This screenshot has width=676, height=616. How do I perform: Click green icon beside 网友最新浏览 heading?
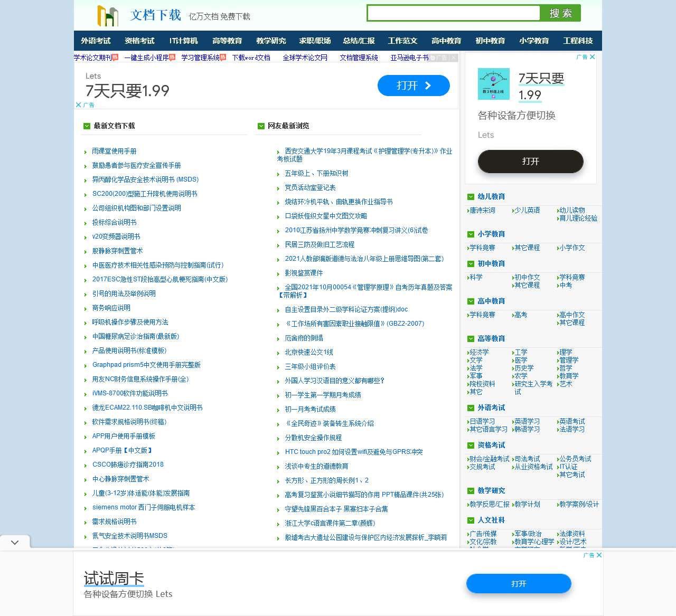click(x=261, y=126)
